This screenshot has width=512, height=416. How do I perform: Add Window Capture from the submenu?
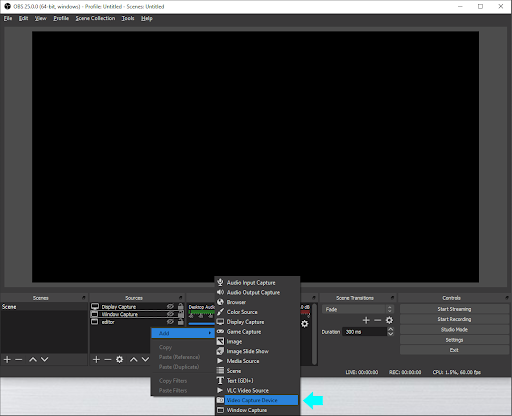(x=257, y=410)
